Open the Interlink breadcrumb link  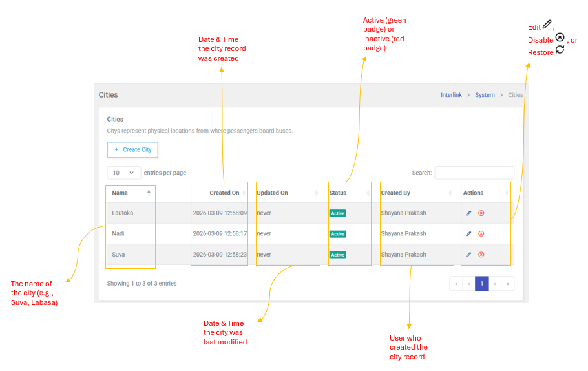[451, 95]
